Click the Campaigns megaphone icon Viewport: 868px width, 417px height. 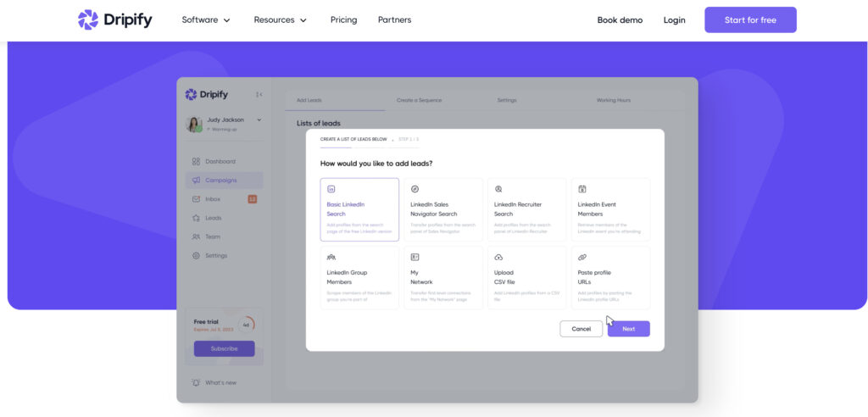[x=196, y=181]
